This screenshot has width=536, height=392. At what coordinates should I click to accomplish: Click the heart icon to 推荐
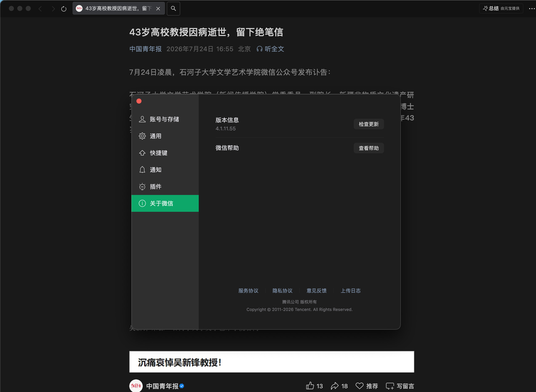(359, 386)
